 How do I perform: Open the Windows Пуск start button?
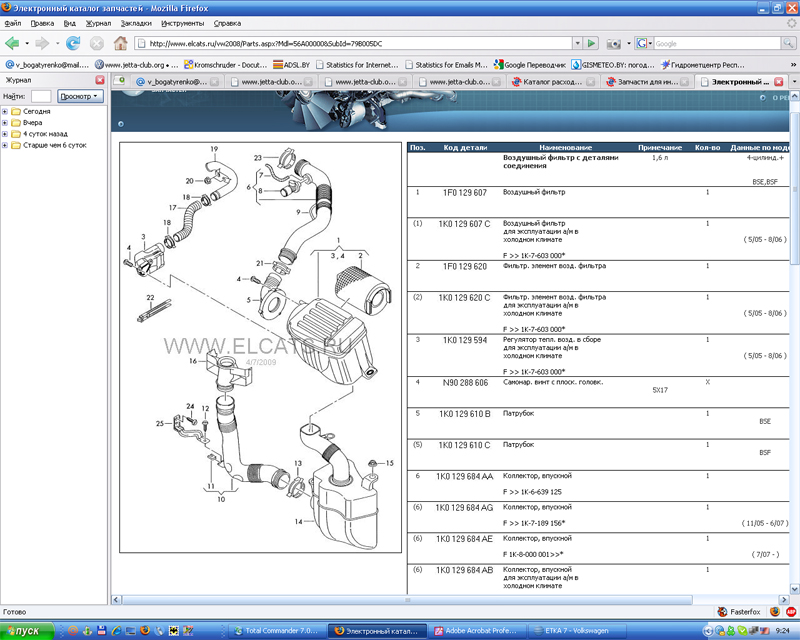(x=27, y=631)
